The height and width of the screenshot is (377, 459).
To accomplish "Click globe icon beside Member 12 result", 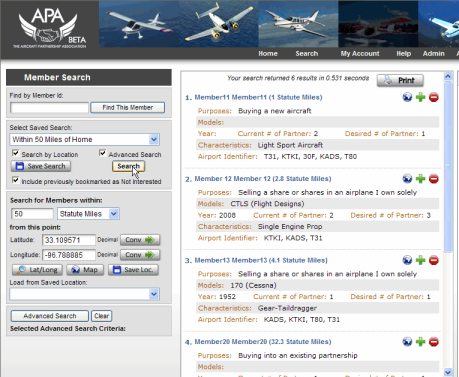I will point(407,179).
